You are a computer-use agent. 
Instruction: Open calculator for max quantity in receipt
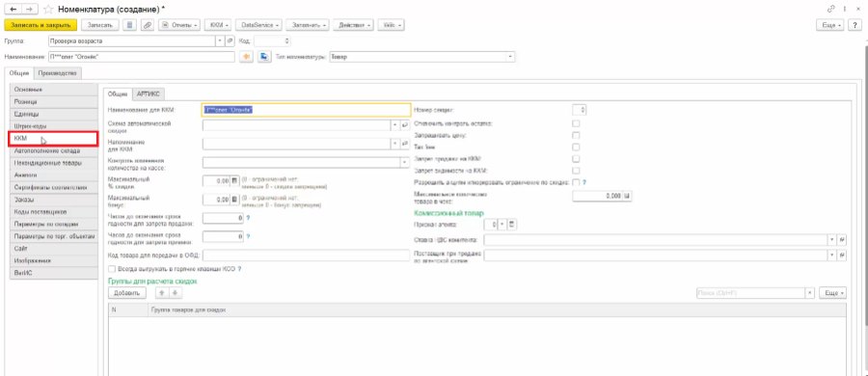click(x=627, y=196)
